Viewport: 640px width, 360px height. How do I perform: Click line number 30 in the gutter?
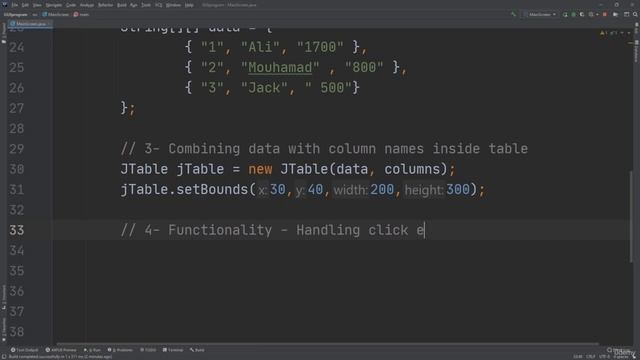tap(17, 169)
